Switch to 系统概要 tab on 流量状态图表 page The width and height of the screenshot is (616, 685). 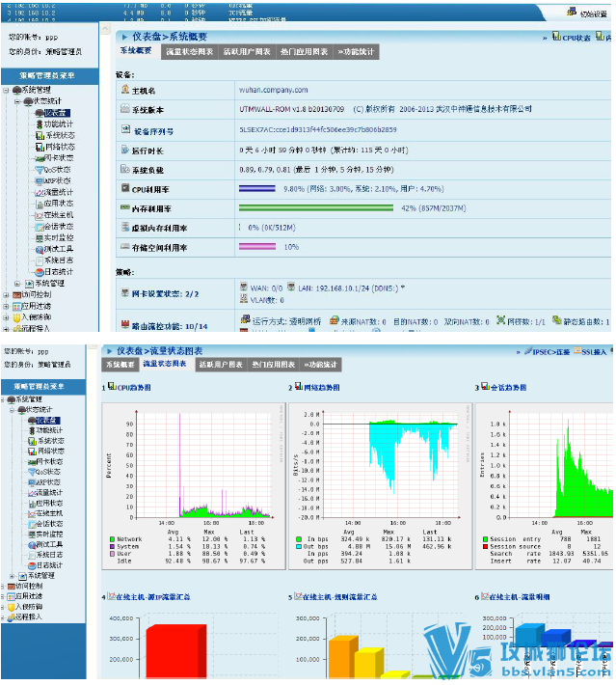[121, 365]
